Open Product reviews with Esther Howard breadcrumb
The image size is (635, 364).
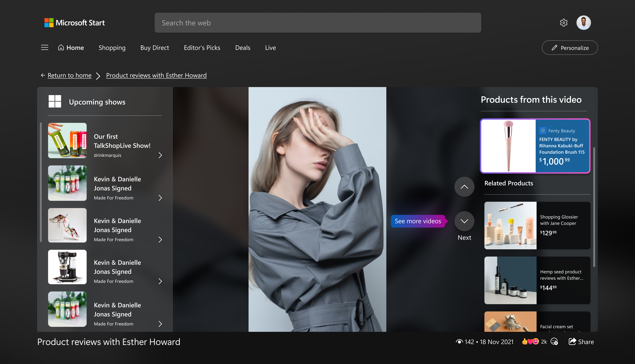pyautogui.click(x=156, y=75)
